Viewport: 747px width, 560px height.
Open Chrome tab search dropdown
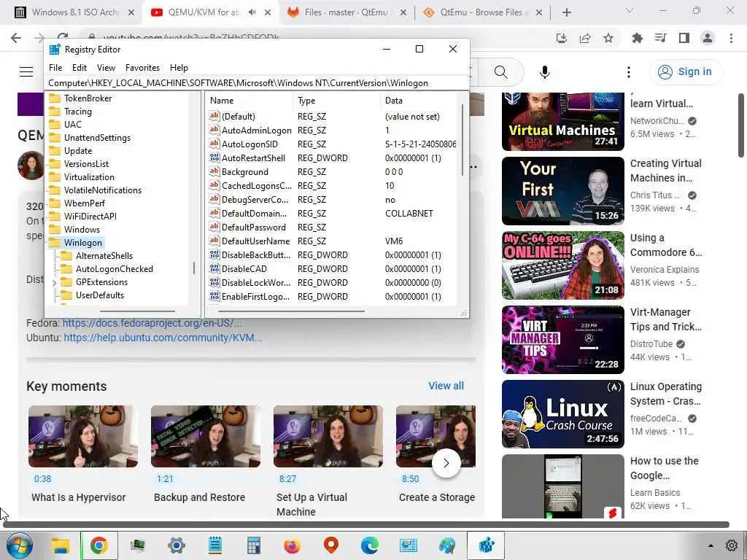pos(629,10)
